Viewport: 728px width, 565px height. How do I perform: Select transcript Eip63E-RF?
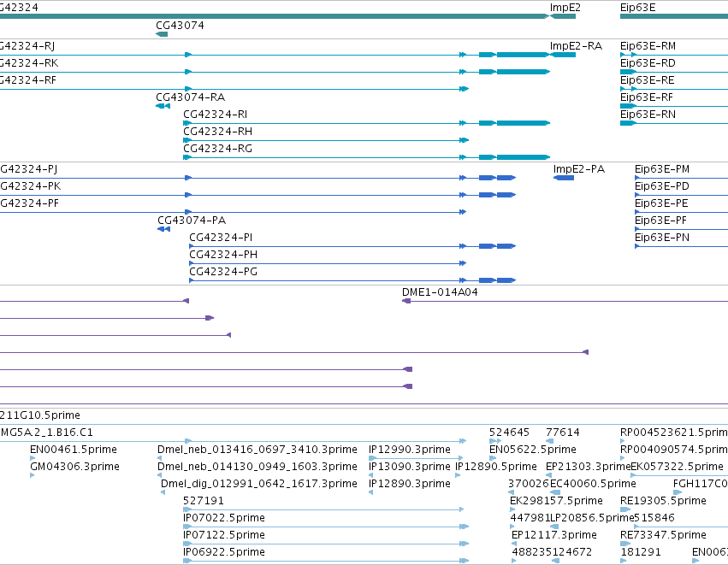click(646, 97)
